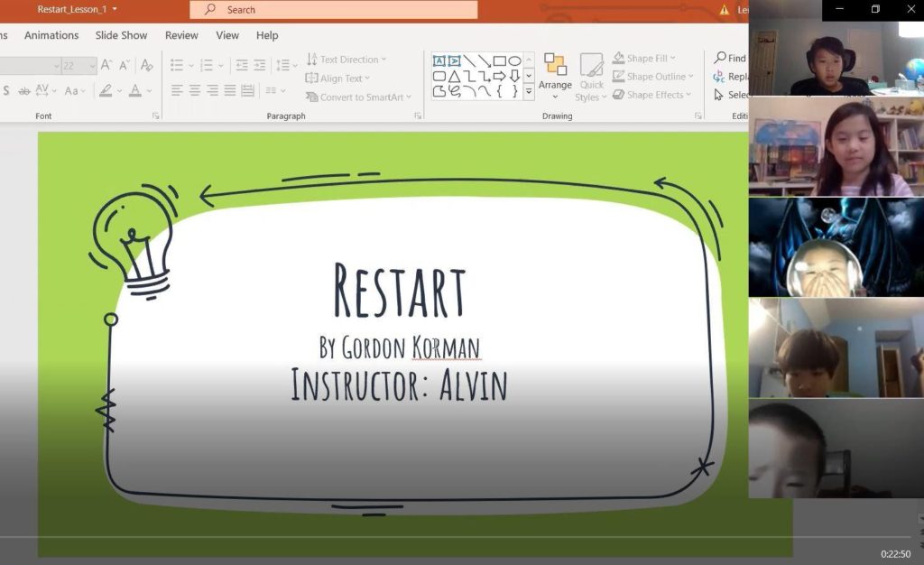Switch to the View tab
This screenshot has width=924, height=565.
click(227, 35)
